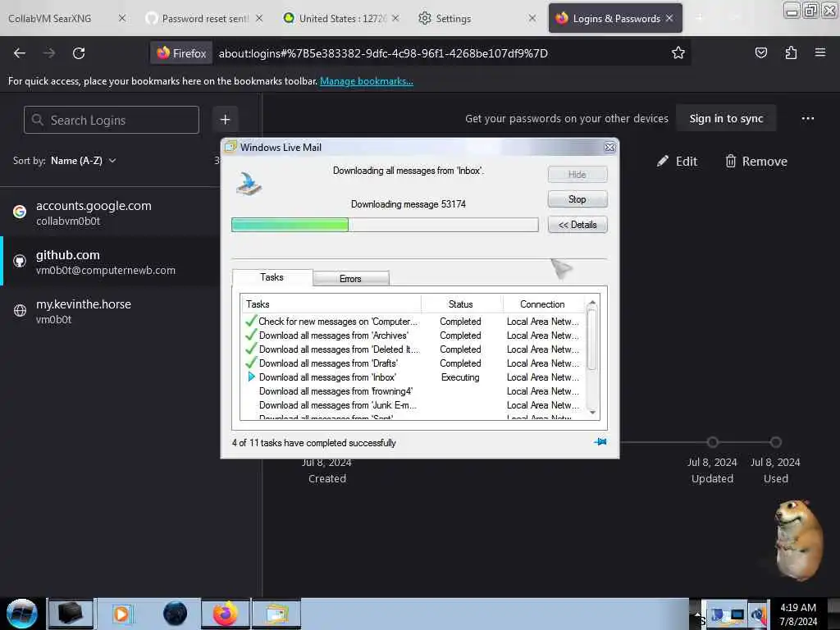Reload the page with the refresh icon
Viewport: 840px width, 630px height.
point(79,53)
